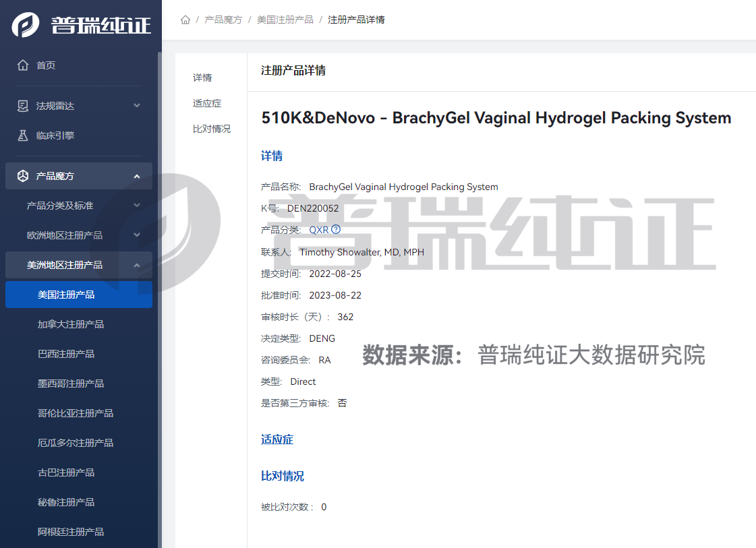Select 巴西注册产品 in sidebar
The width and height of the screenshot is (756, 548).
(79, 354)
